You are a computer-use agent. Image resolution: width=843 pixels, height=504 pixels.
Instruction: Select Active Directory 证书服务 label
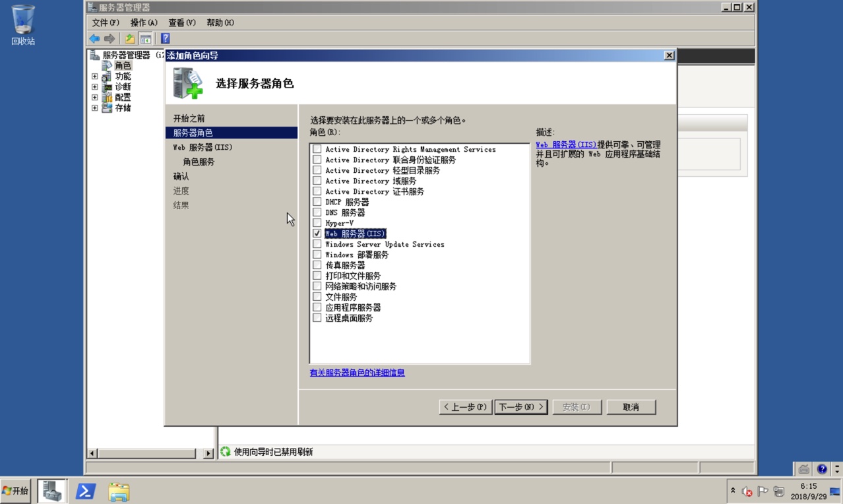[375, 191]
